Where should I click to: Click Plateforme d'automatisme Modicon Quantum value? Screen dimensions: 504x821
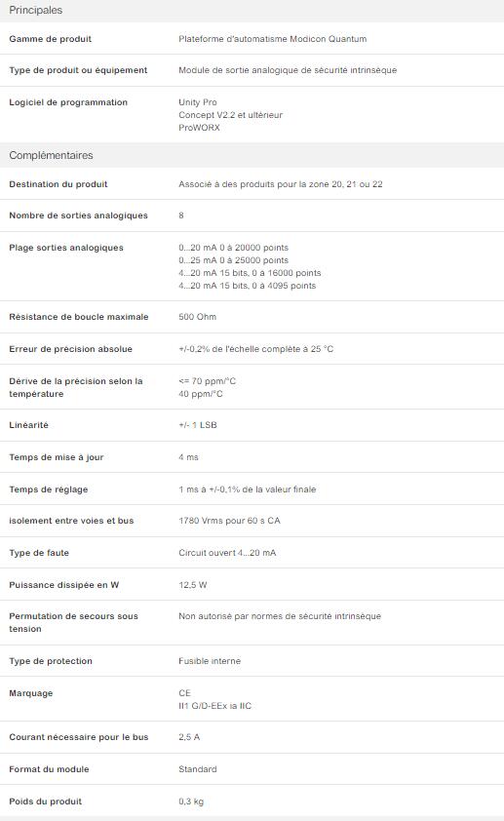pyautogui.click(x=272, y=39)
